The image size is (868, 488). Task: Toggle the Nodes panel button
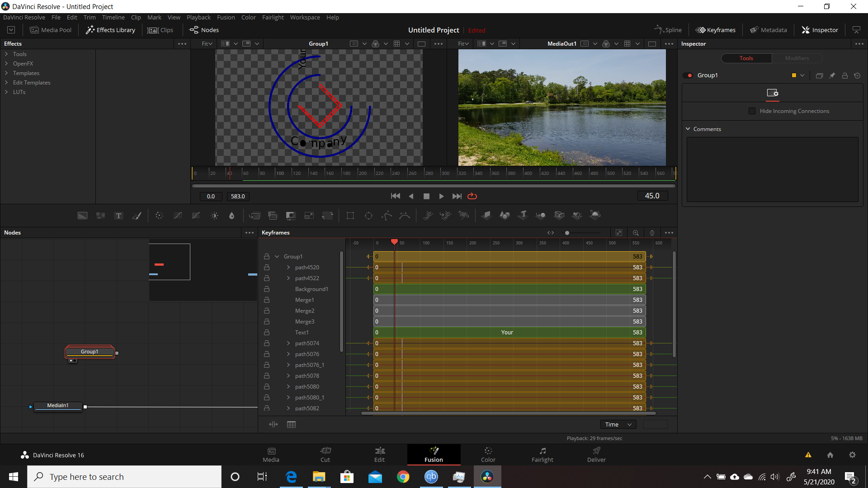pyautogui.click(x=204, y=30)
